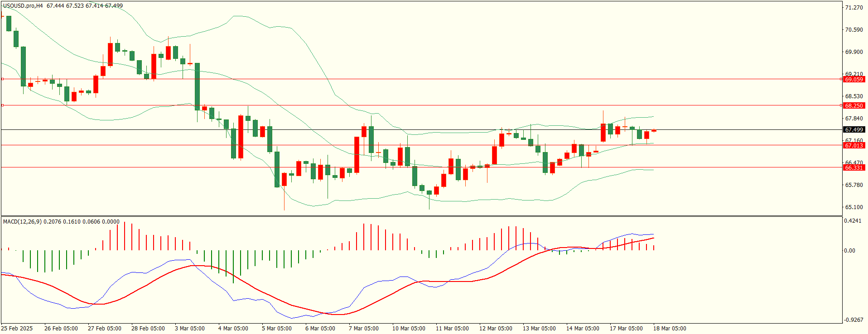This screenshot has height=334, width=868.
Task: Click the -0.9267 value on MACD scale
Action: pyautogui.click(x=854, y=320)
